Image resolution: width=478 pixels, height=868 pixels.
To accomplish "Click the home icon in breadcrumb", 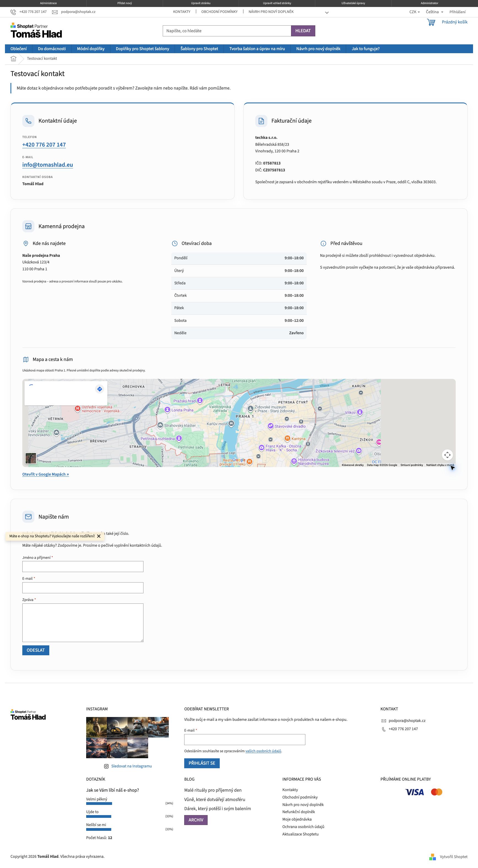I will tap(13, 59).
